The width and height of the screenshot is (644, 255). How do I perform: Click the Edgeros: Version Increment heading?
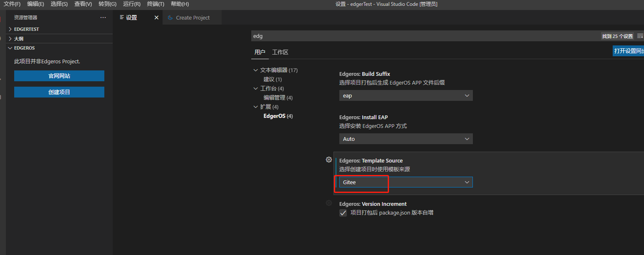373,204
